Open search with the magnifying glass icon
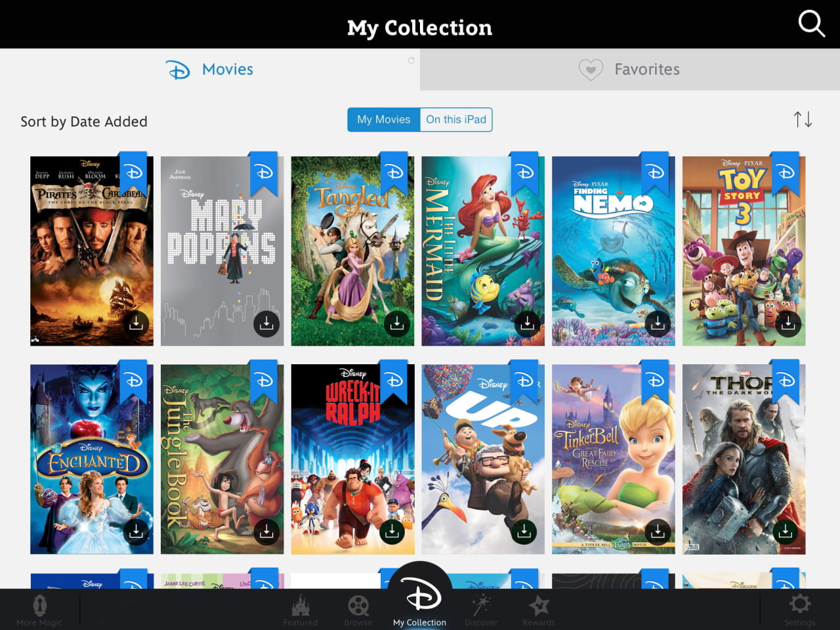 click(x=812, y=24)
